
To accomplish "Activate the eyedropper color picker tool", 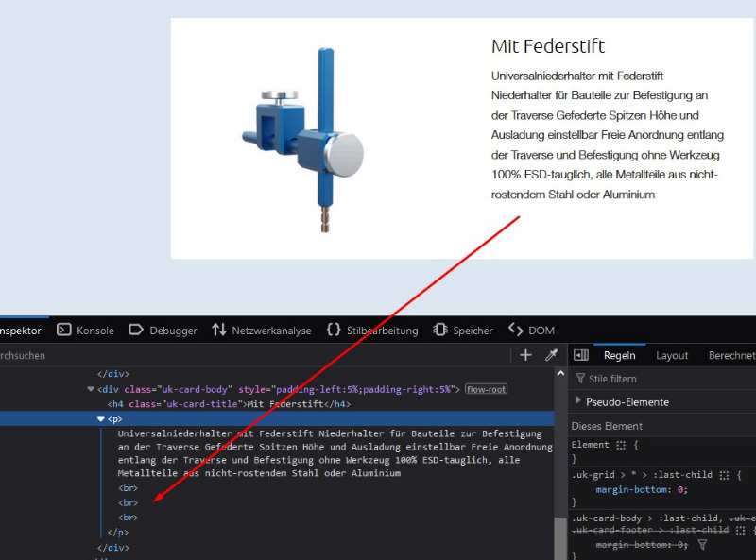I will pos(551,355).
